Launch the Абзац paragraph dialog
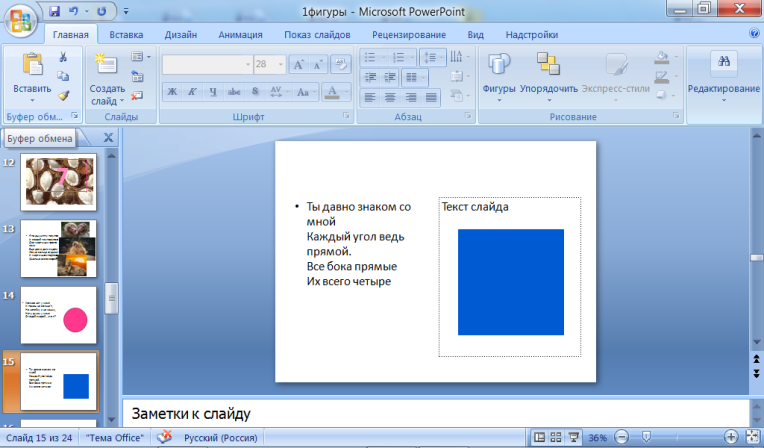764x448 pixels. [x=468, y=116]
